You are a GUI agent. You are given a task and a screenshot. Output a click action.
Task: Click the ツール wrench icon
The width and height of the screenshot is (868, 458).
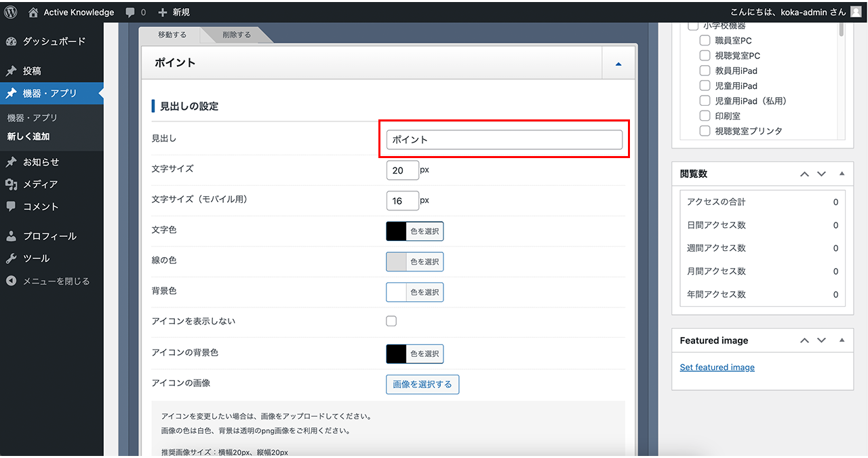[11, 259]
